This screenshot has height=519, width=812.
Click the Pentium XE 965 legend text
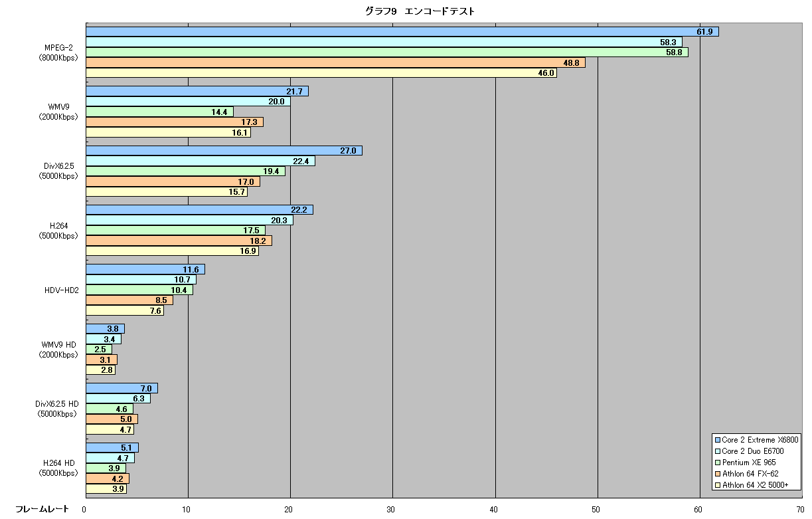pyautogui.click(x=749, y=463)
